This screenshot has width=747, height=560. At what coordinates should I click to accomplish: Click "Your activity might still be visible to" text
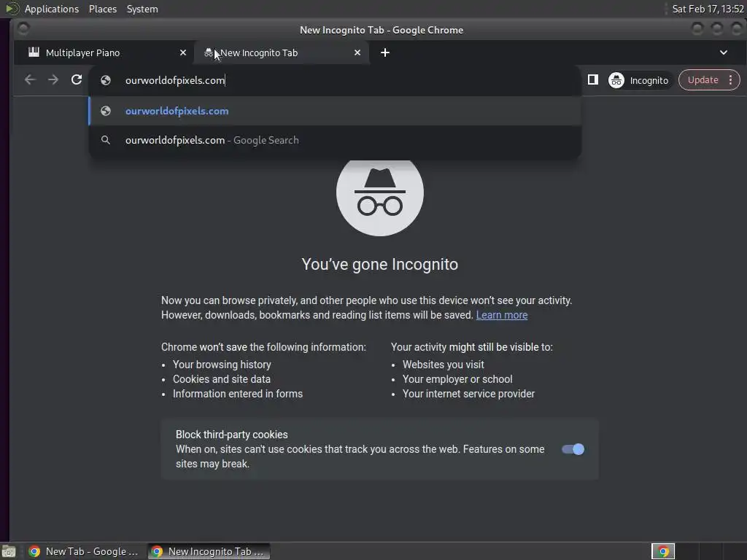coord(472,347)
